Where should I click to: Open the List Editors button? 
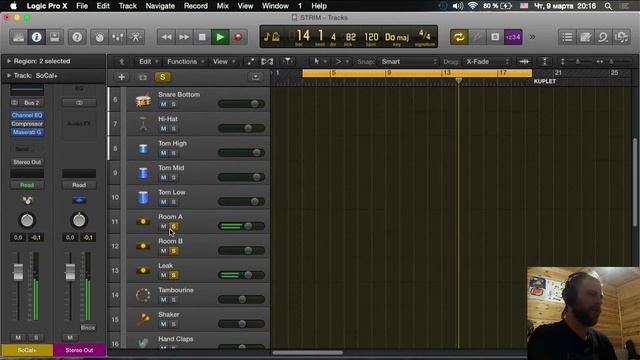567,37
